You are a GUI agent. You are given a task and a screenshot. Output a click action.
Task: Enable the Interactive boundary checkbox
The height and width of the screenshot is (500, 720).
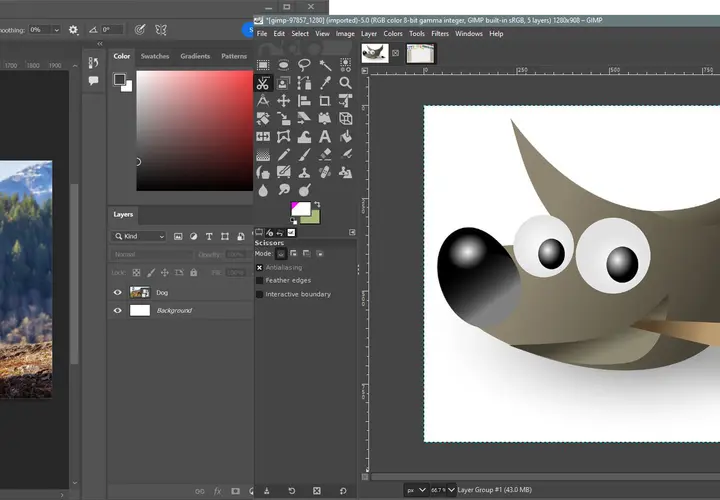click(259, 294)
